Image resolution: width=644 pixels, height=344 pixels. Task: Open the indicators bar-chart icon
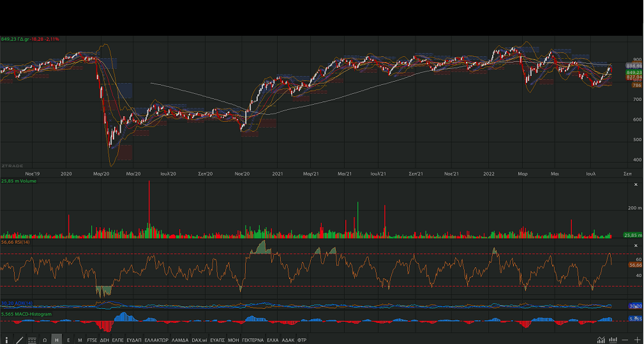click(612, 340)
